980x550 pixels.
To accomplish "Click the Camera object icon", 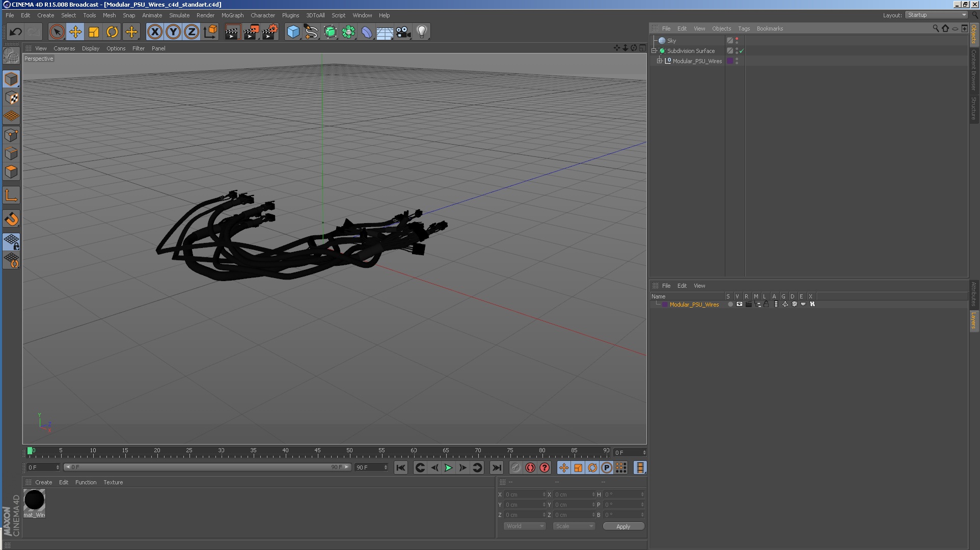I will (x=403, y=32).
